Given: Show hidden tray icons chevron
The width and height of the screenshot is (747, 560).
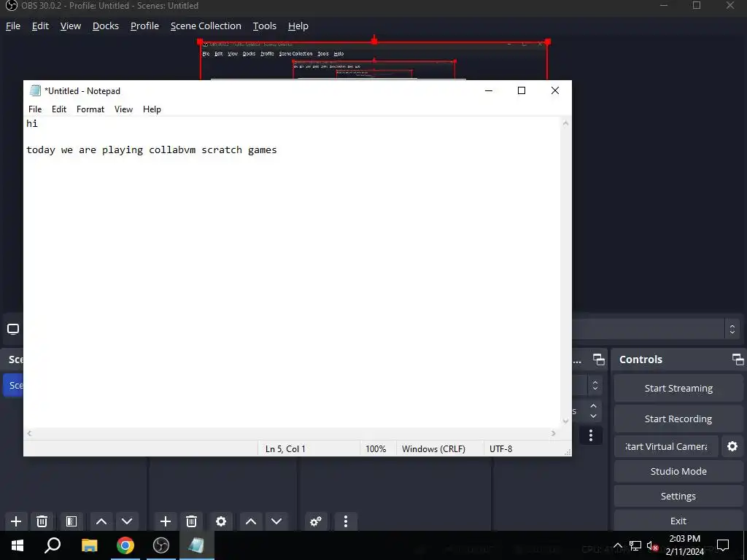Looking at the screenshot, I should (617, 545).
